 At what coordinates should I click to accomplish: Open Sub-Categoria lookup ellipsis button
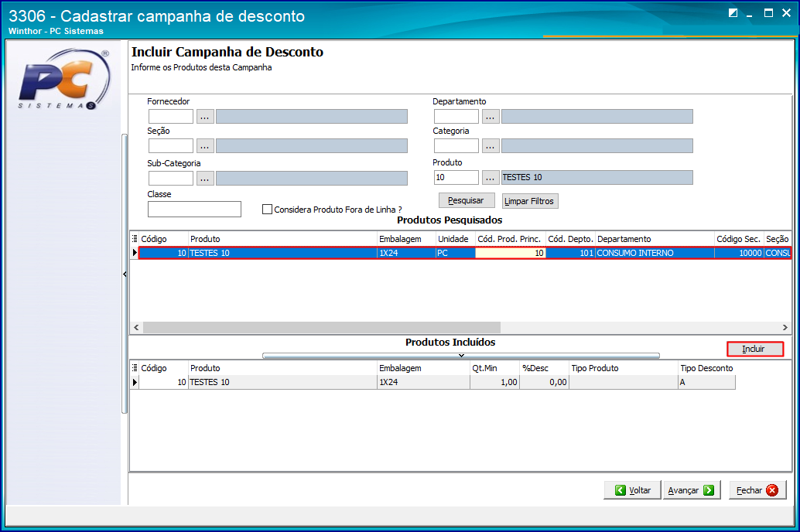pyautogui.click(x=204, y=179)
